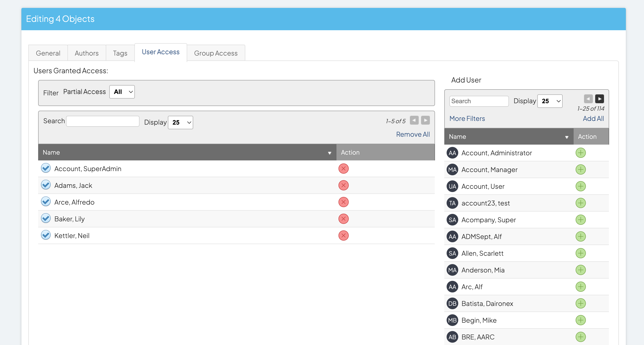Toggle check mark for Kettler, Neil

tap(46, 235)
